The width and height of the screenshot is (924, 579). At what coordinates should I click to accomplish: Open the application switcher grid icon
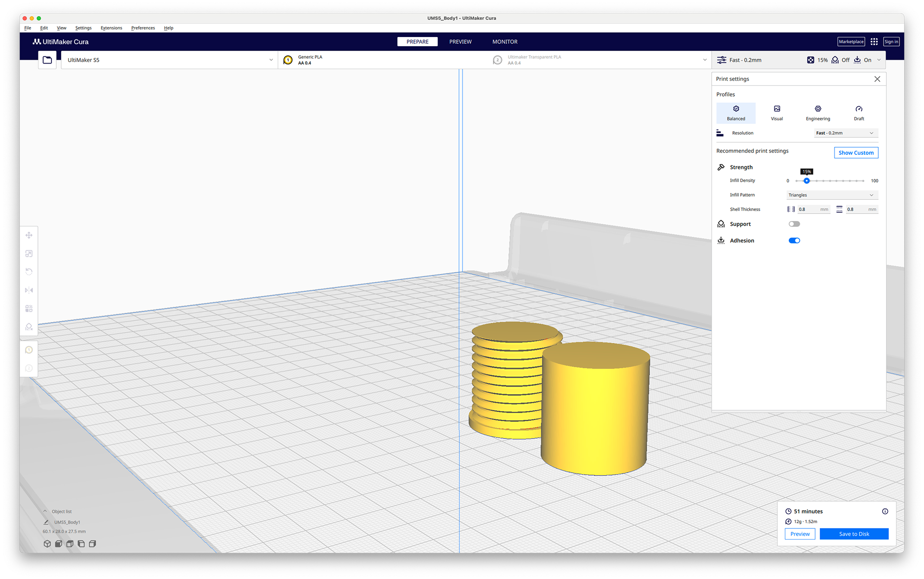(x=874, y=42)
